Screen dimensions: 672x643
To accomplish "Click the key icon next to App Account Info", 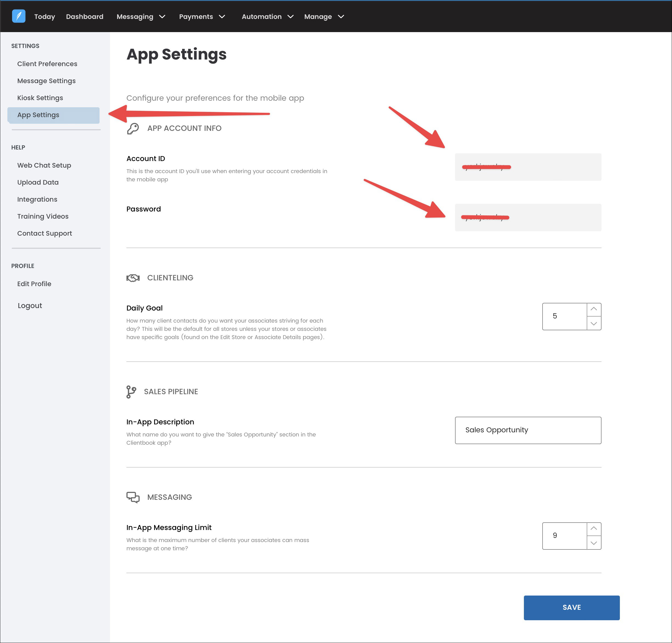I will coord(133,129).
